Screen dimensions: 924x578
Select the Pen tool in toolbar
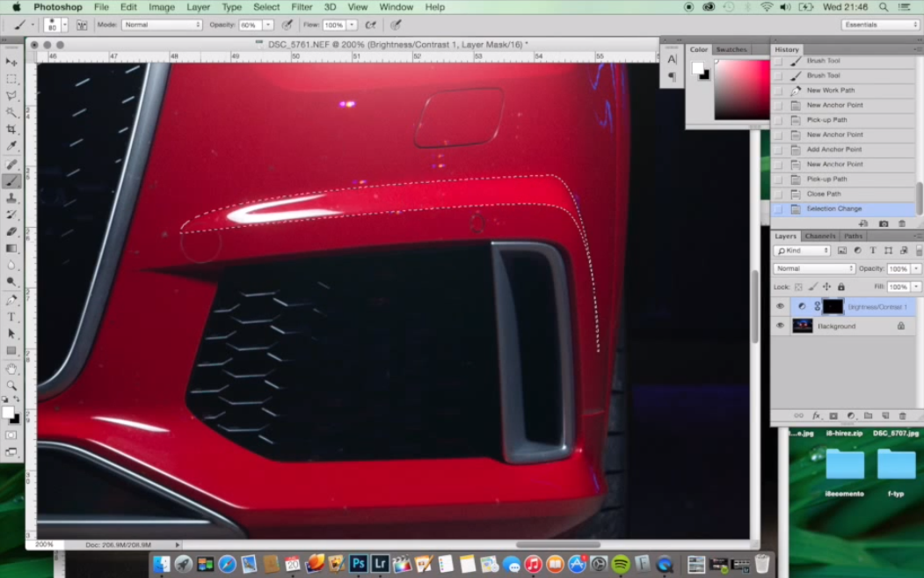(11, 300)
